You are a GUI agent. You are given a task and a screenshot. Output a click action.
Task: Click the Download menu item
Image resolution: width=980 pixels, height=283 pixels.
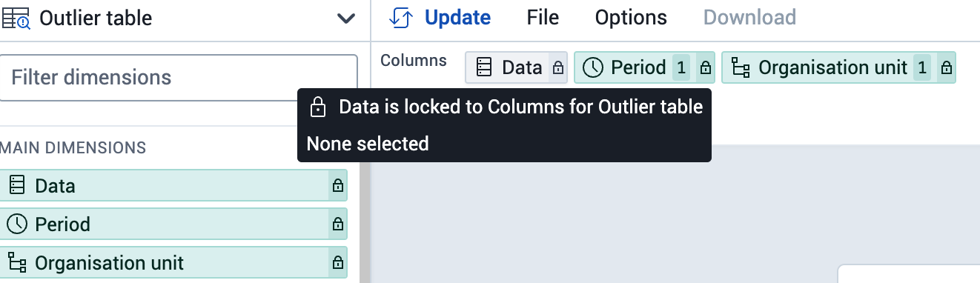pyautogui.click(x=749, y=18)
